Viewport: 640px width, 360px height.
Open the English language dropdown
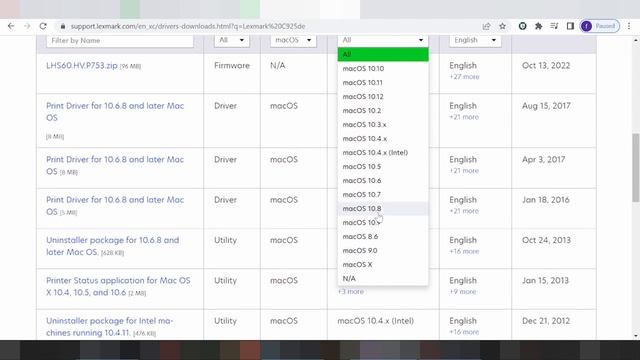point(475,40)
